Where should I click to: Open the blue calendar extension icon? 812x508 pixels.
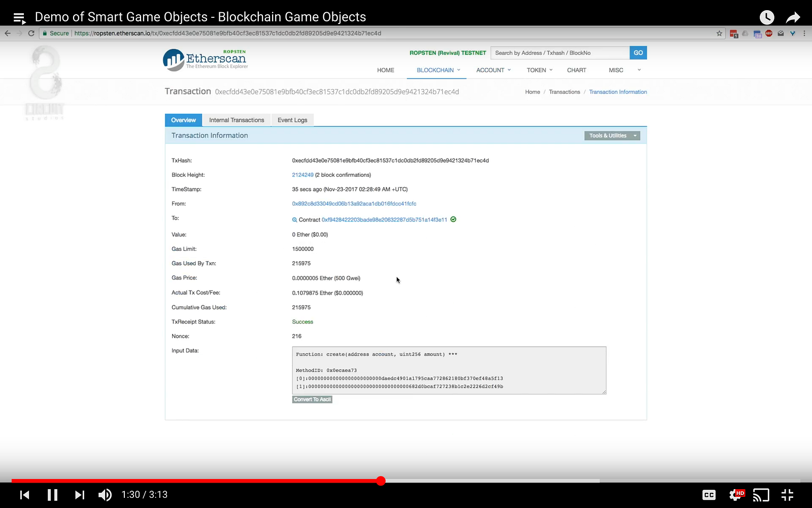pyautogui.click(x=757, y=34)
